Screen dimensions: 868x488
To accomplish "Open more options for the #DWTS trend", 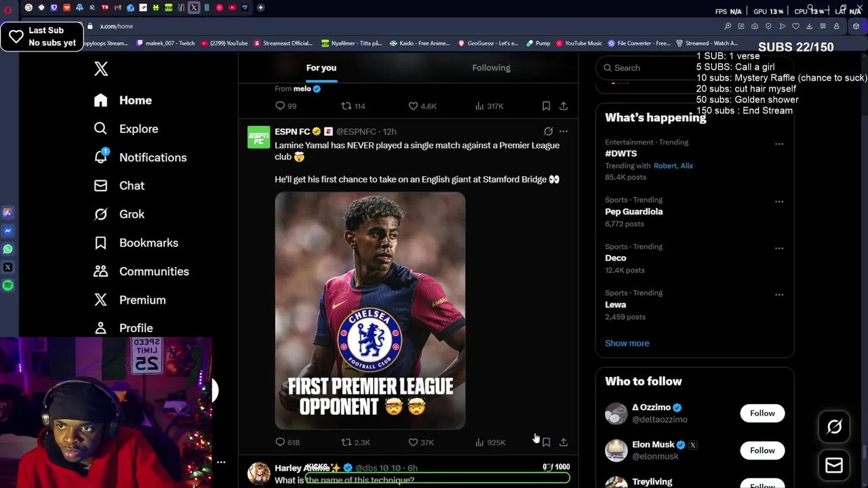I will pyautogui.click(x=779, y=144).
